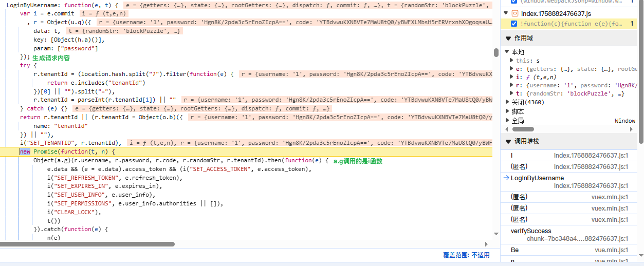Screen dimensions: 644x266
Task: Uncheck the !function(c) breakpoint checkbox
Action: pyautogui.click(x=514, y=24)
